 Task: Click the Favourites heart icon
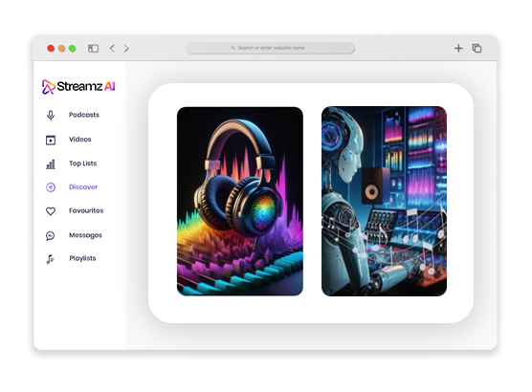[51, 211]
